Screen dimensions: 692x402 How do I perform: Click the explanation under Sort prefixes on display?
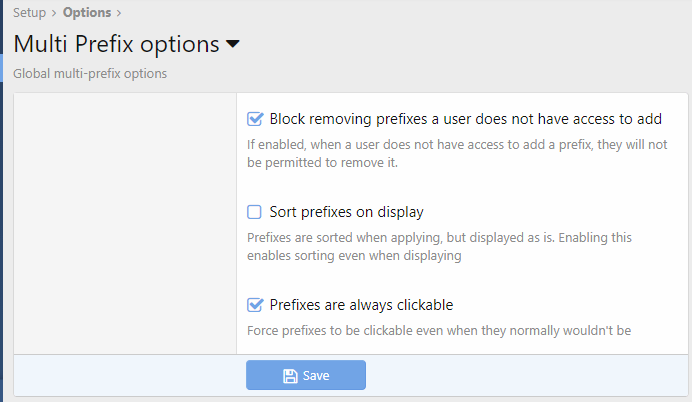click(x=439, y=246)
